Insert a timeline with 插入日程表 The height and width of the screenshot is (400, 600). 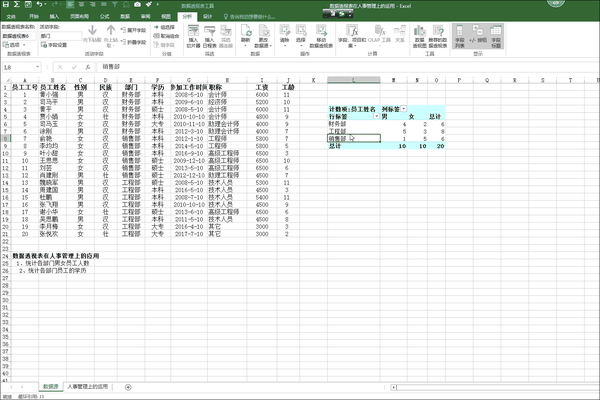tap(209, 36)
